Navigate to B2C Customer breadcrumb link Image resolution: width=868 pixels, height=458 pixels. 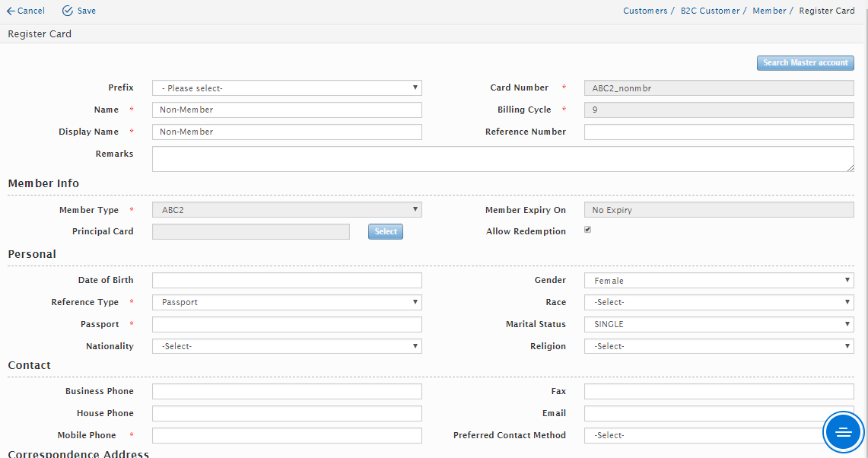tap(710, 11)
